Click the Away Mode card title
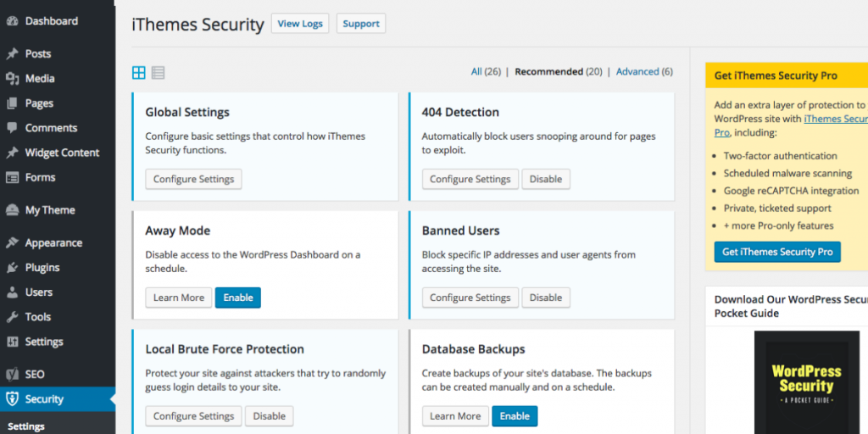The height and width of the screenshot is (434, 868). pyautogui.click(x=178, y=231)
